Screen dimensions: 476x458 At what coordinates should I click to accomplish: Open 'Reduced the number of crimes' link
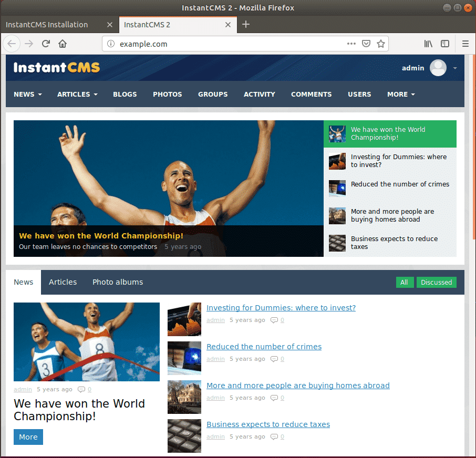pos(264,347)
